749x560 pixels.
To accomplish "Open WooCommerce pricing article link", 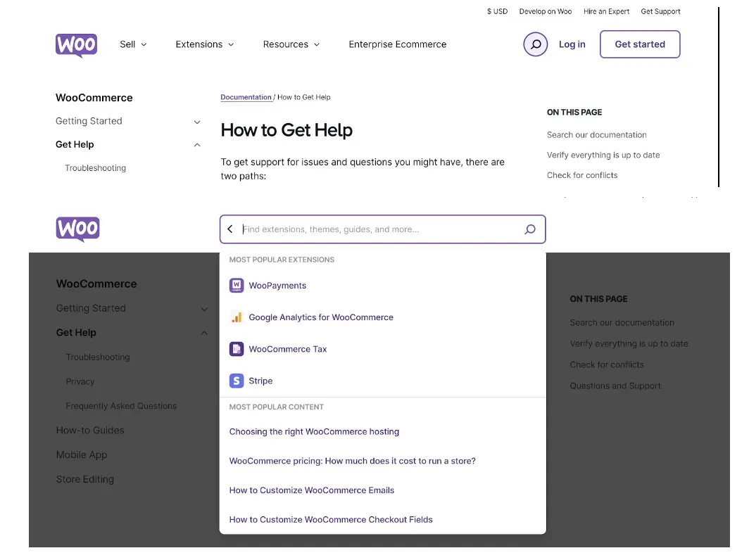I will point(353,462).
